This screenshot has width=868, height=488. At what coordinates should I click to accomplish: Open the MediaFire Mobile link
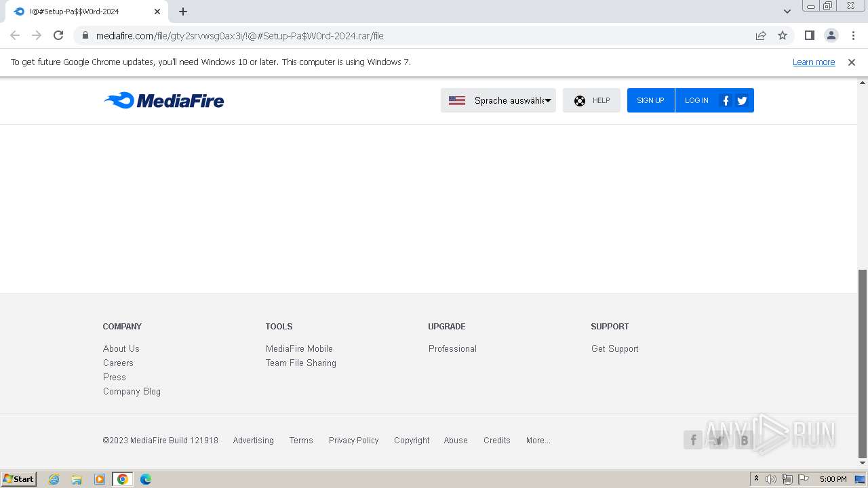(299, 348)
